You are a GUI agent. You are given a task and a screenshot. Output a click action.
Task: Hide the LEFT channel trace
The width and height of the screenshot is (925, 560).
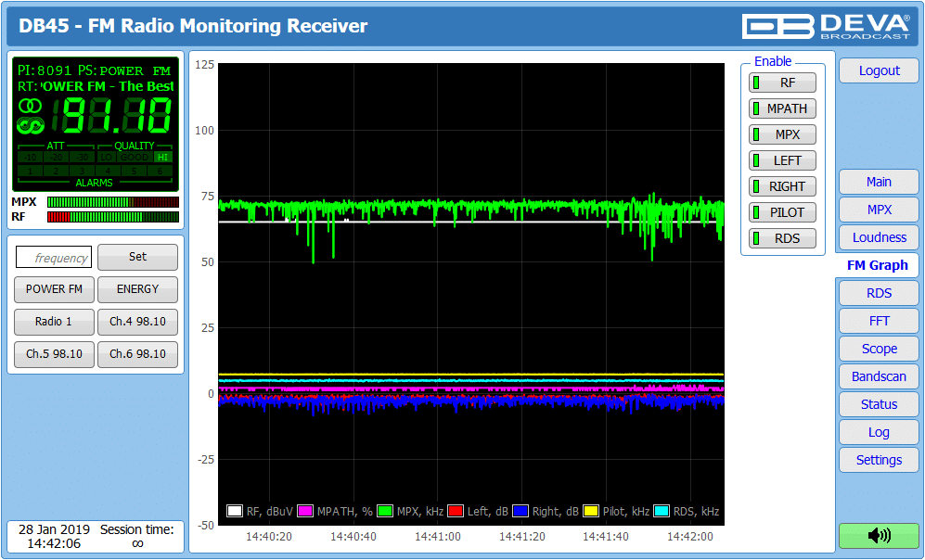point(782,160)
